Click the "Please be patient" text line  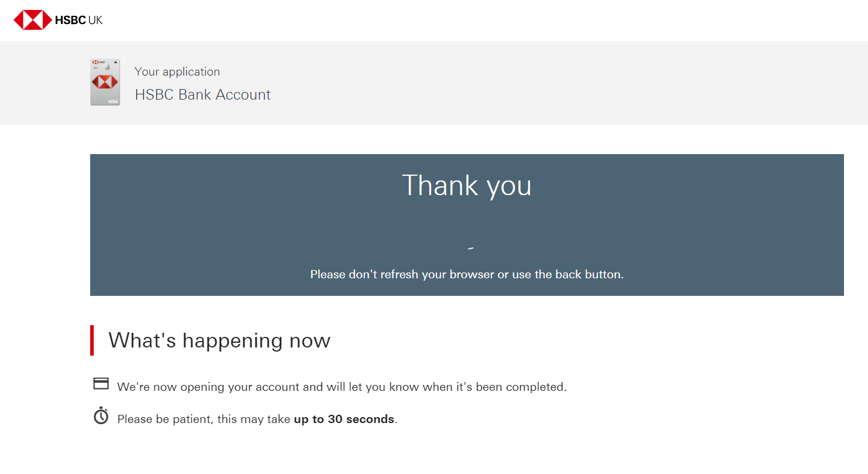(258, 419)
